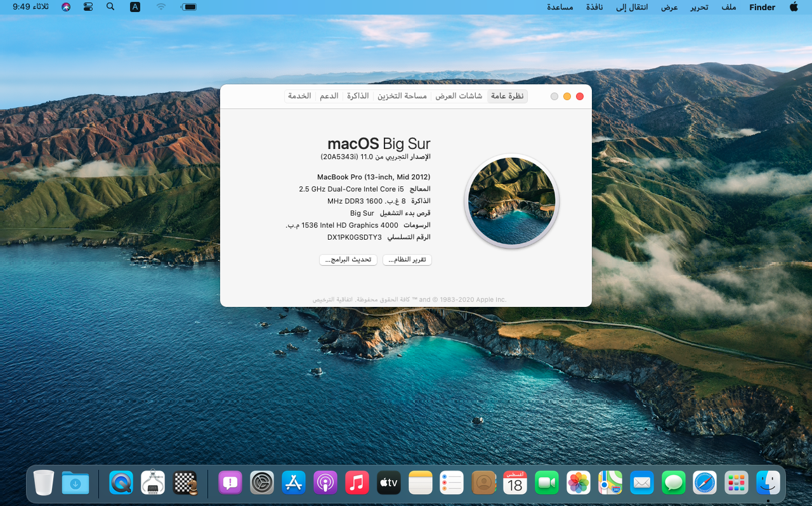The height and width of the screenshot is (506, 812).
Task: Minimize the About This Mac window
Action: pyautogui.click(x=567, y=96)
